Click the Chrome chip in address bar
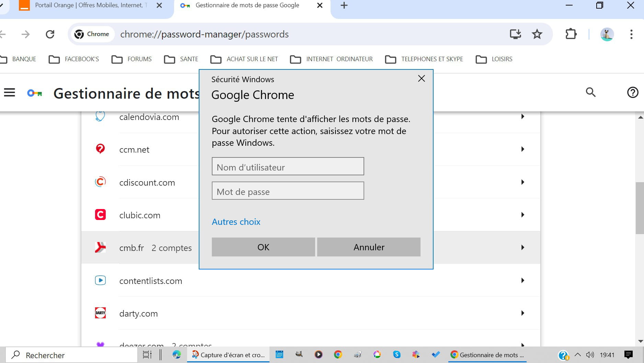The width and height of the screenshot is (644, 363). click(92, 34)
